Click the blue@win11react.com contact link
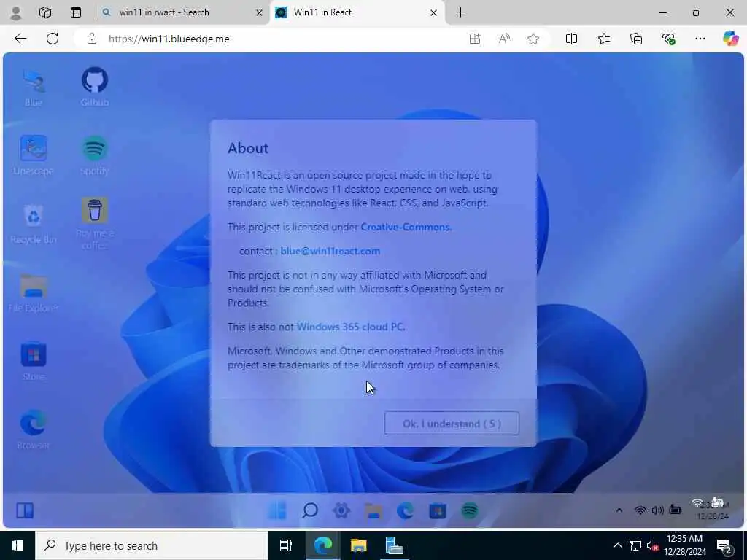The width and height of the screenshot is (747, 560). point(330,251)
